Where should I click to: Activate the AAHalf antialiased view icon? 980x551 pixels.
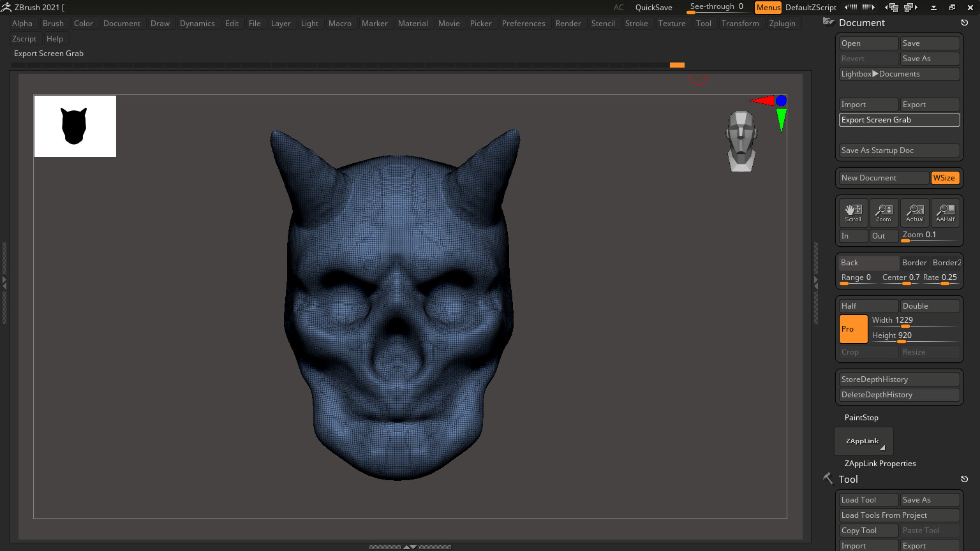(945, 212)
